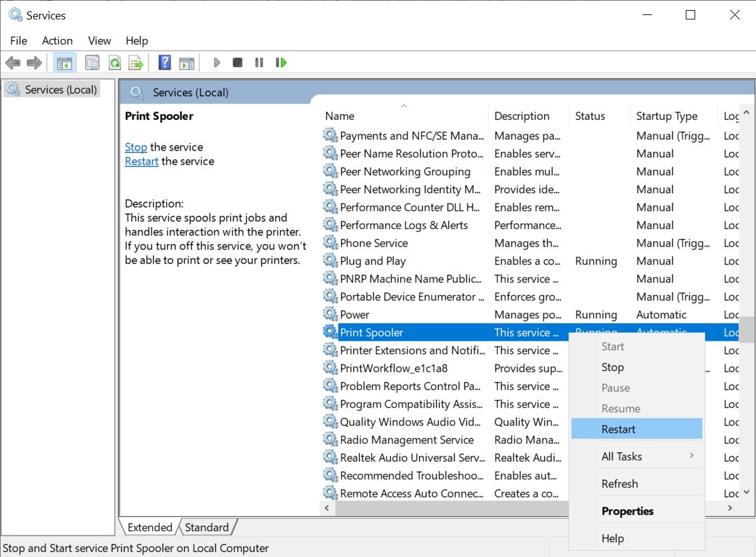Expand the All Tasks submenu arrow
This screenshot has width=756, height=557.
point(691,456)
